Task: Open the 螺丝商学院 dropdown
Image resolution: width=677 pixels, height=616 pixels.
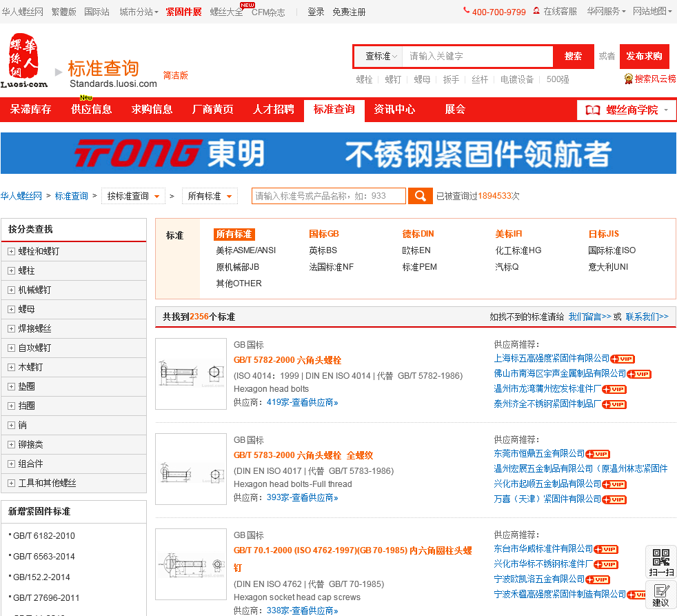Action: point(627,110)
